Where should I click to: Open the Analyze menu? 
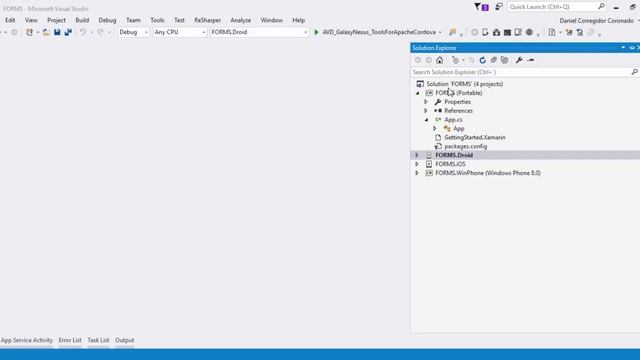tap(241, 20)
